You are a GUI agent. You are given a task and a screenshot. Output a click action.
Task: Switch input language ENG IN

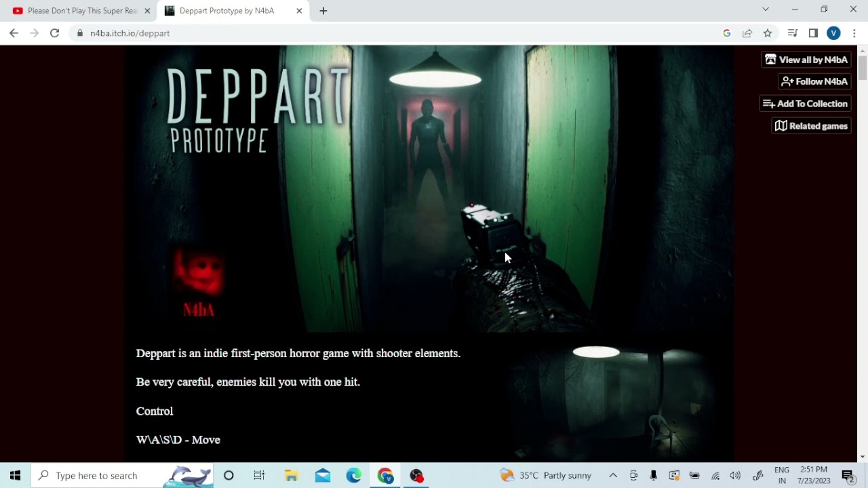[782, 475]
